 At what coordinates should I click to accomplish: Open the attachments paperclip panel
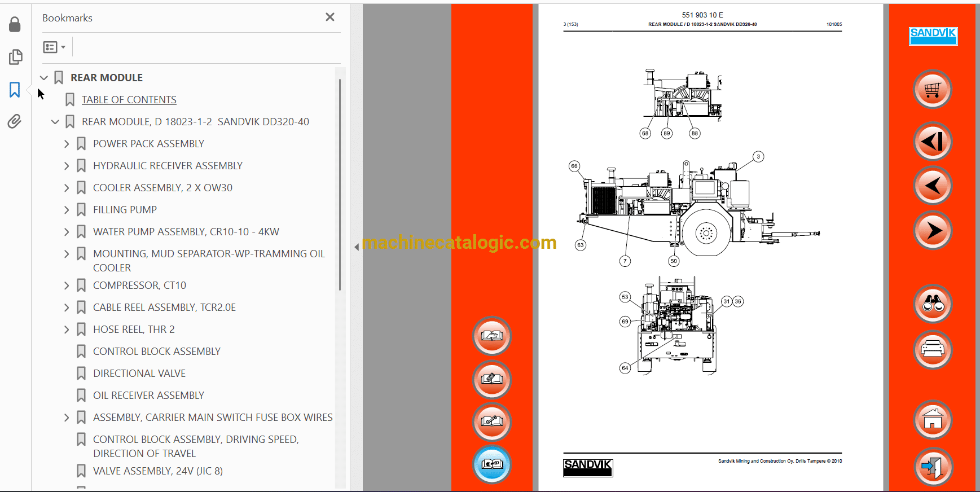[x=15, y=121]
